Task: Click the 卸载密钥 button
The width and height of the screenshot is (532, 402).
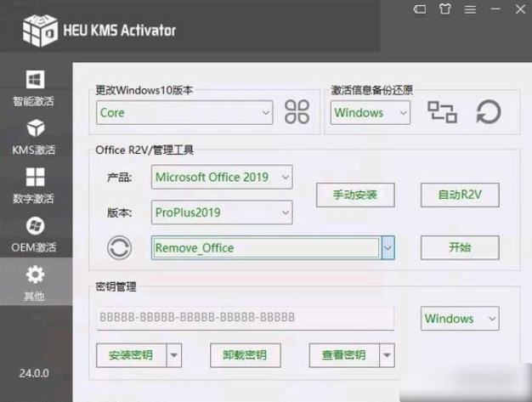Action: 246,355
